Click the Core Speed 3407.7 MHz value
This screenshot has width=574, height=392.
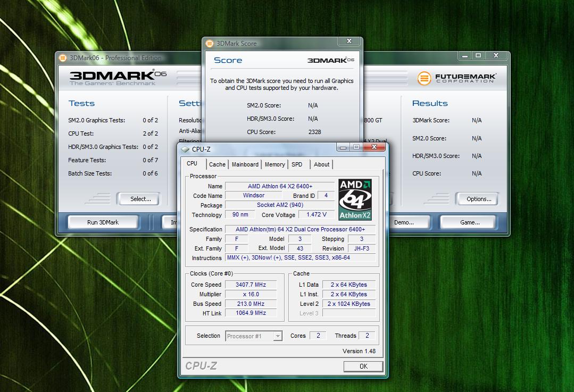click(251, 285)
